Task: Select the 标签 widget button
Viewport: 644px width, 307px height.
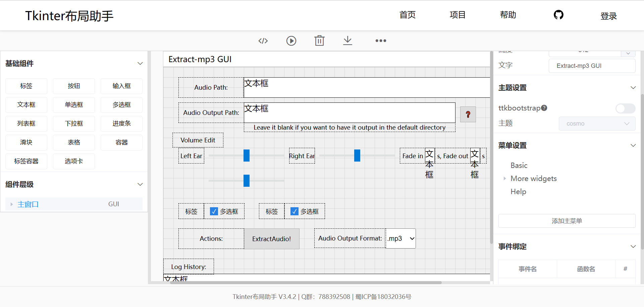Action: click(x=26, y=86)
